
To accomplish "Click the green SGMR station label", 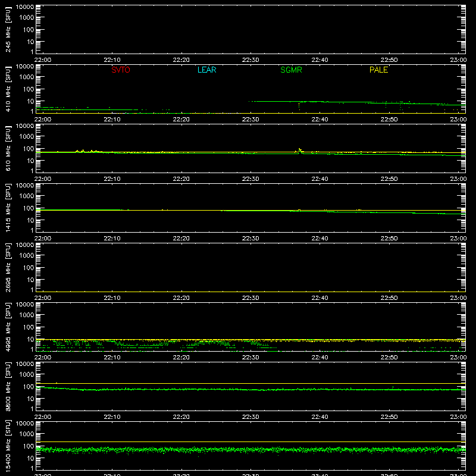I will (291, 70).
